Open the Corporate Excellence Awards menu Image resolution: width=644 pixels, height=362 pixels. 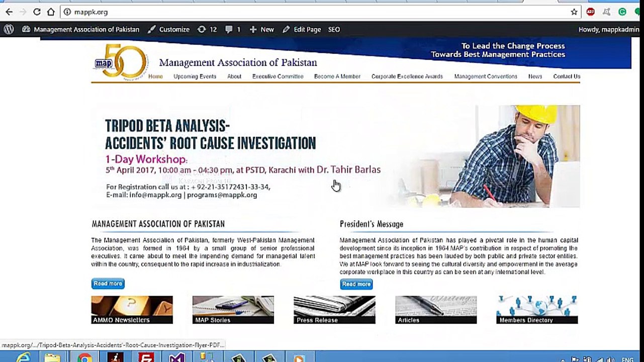point(407,76)
